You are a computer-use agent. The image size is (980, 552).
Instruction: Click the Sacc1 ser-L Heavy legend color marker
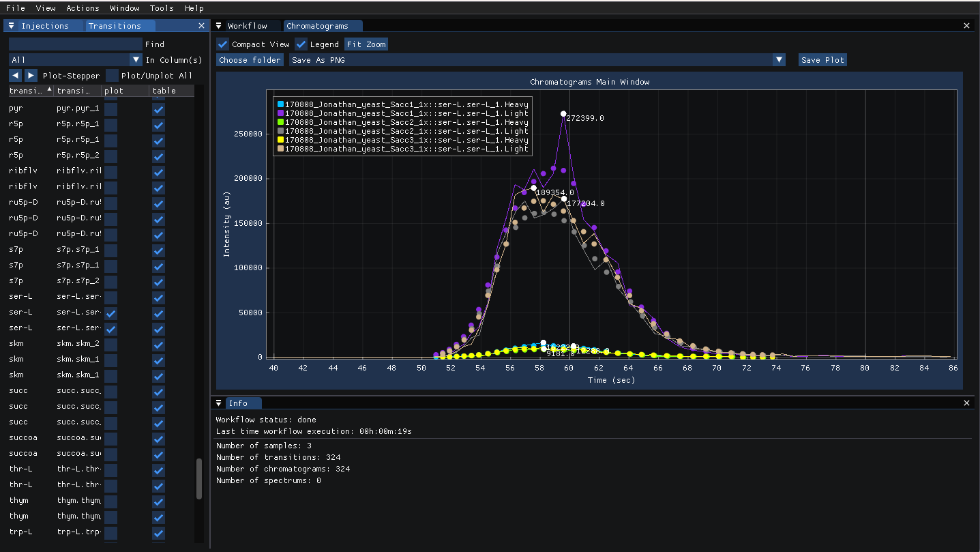click(280, 104)
